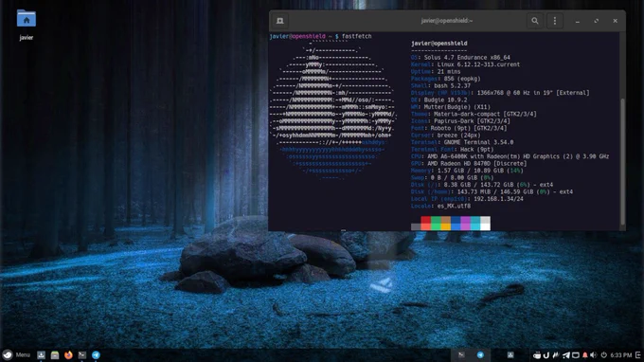Open the calendar from the 6:33 PM clock
The image size is (644, 362).
(621, 355)
